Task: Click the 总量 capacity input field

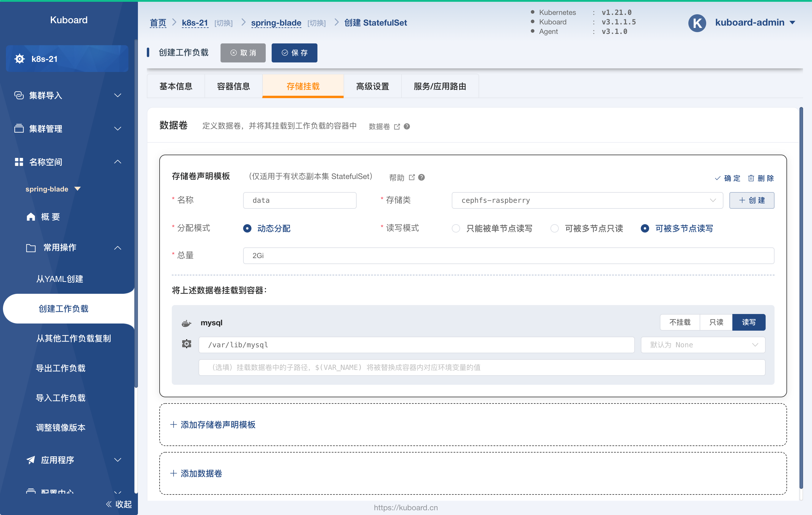Action: tap(509, 256)
